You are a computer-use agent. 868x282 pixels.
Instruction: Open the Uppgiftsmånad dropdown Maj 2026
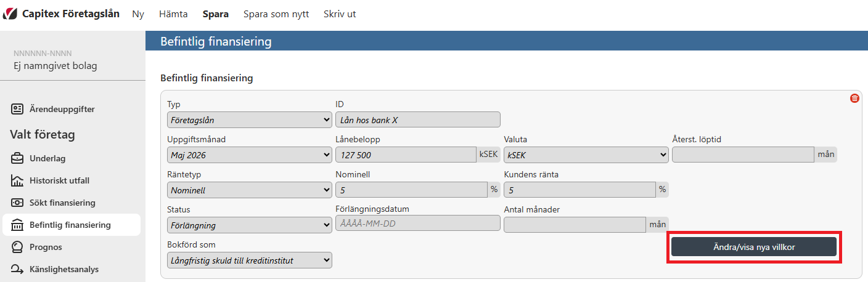point(250,155)
